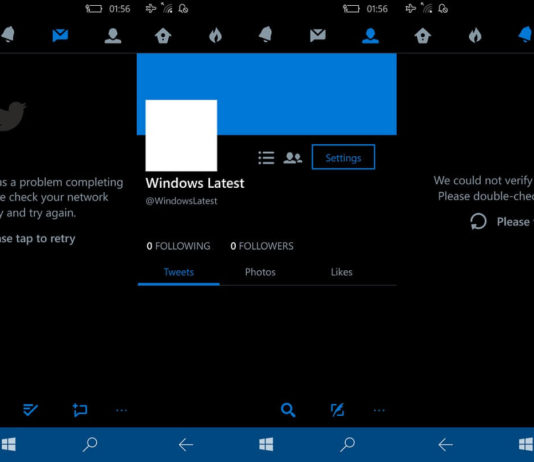Switch to the Likes tab
This screenshot has height=462, width=534.
point(342,272)
